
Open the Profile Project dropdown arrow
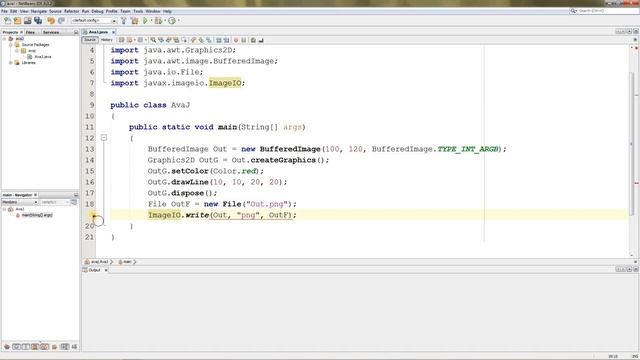tap(178, 20)
